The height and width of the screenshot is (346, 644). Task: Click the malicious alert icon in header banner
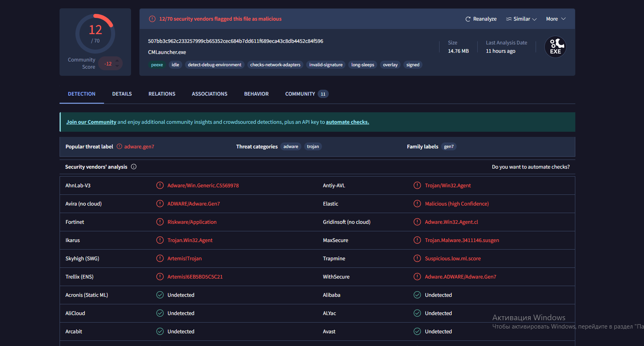(x=152, y=19)
